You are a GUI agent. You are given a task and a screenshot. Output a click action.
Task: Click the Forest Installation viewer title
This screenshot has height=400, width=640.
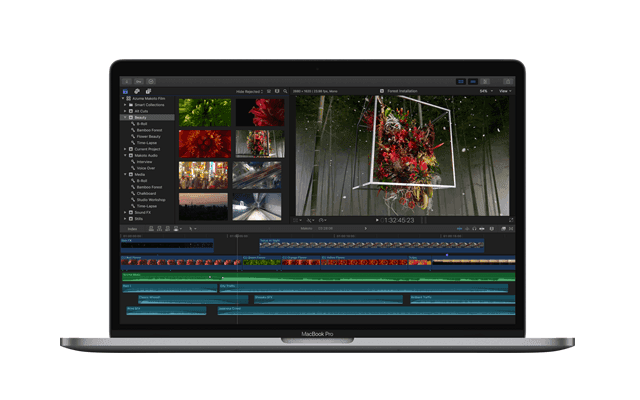click(402, 91)
